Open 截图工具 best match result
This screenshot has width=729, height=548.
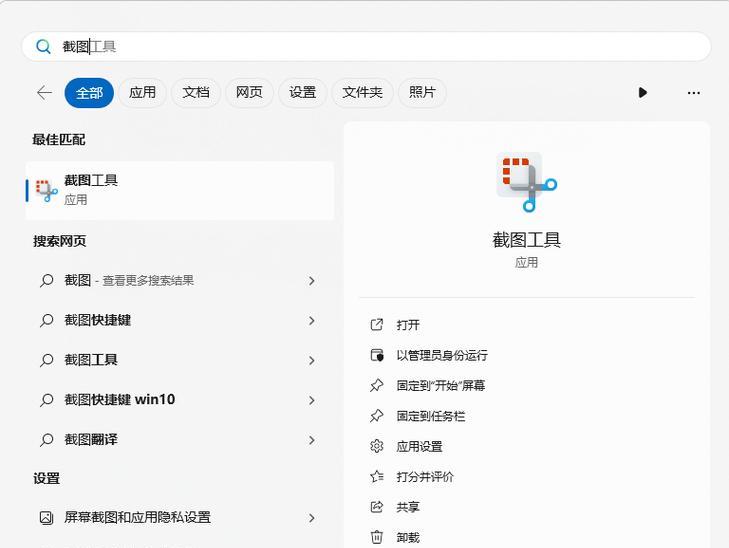tap(180, 191)
